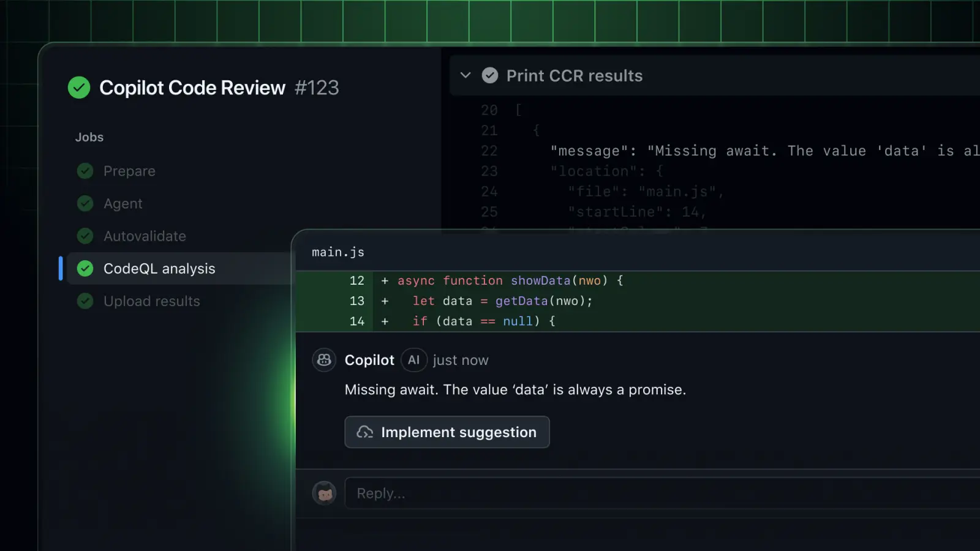The image size is (980, 551).
Task: Click the main.js file header
Action: (638, 252)
